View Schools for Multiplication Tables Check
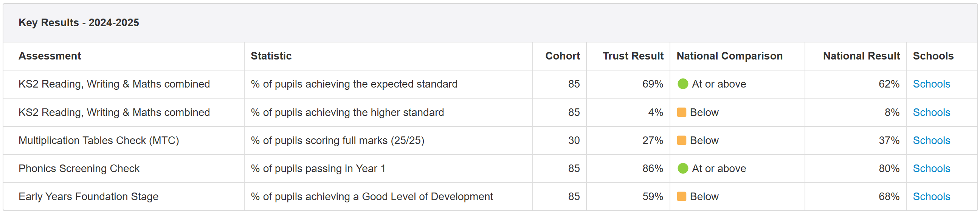 [931, 140]
